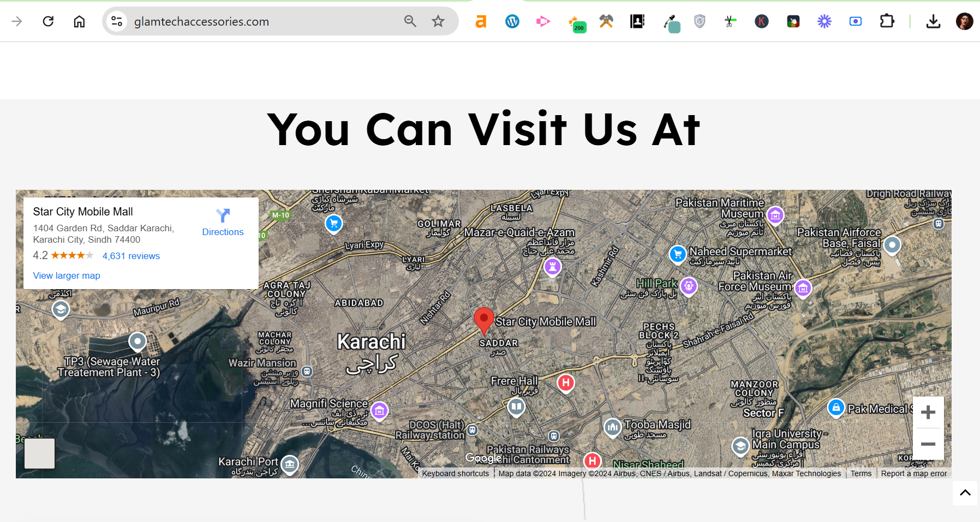
Task: Open the browser profile avatar
Action: (x=965, y=21)
